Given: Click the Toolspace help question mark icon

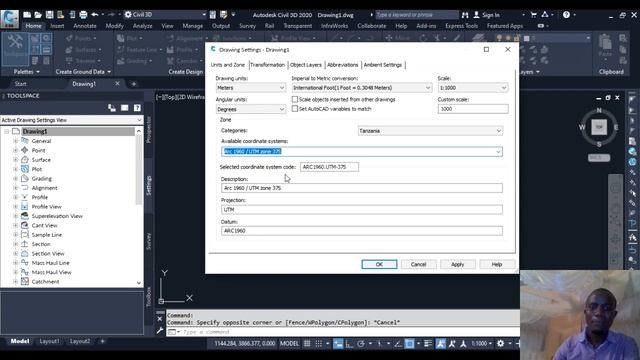Looking at the screenshot, I should pos(137,108).
